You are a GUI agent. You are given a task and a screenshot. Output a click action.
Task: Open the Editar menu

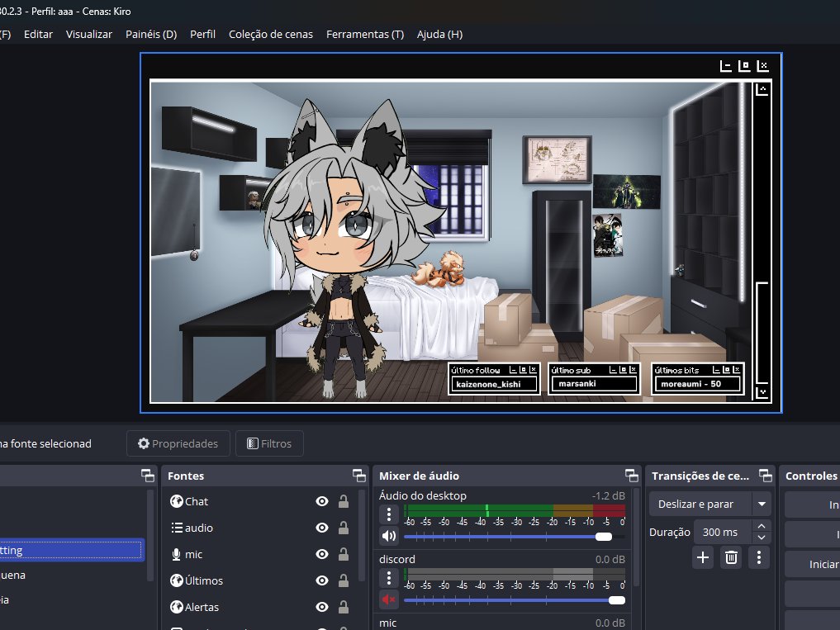pyautogui.click(x=38, y=35)
